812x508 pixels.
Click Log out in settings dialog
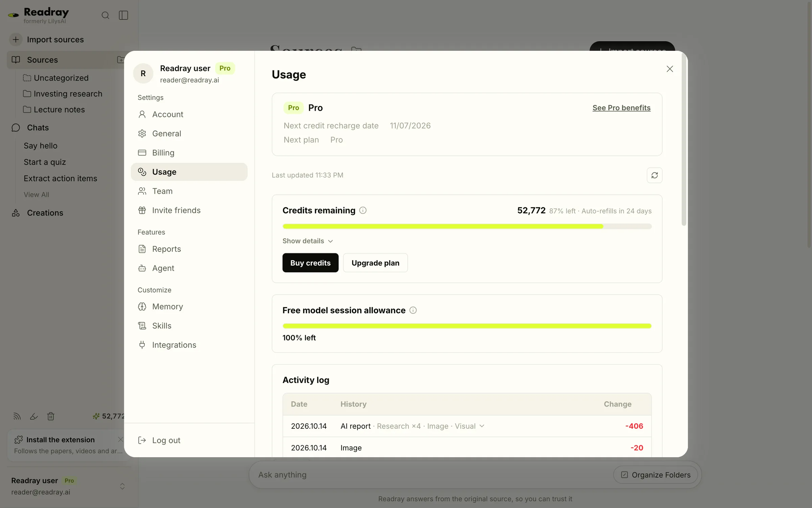click(x=159, y=440)
